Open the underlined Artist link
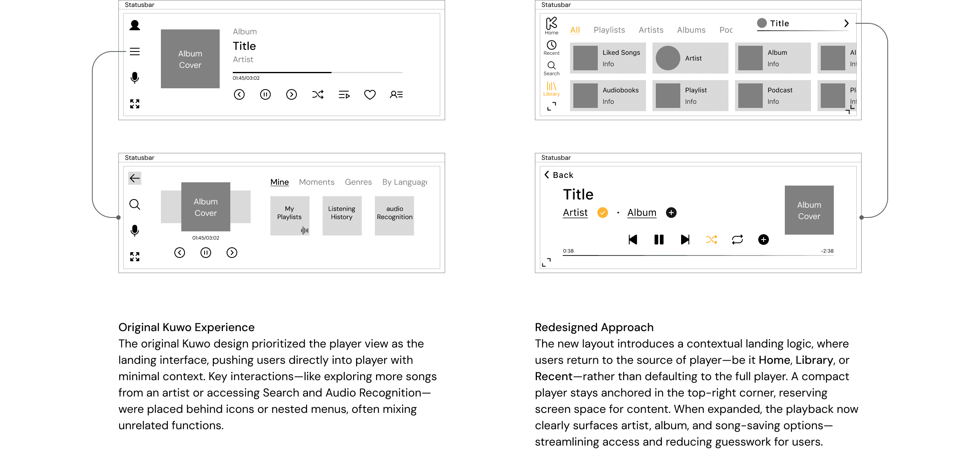Screen dimensions: 980x466 click(x=575, y=213)
